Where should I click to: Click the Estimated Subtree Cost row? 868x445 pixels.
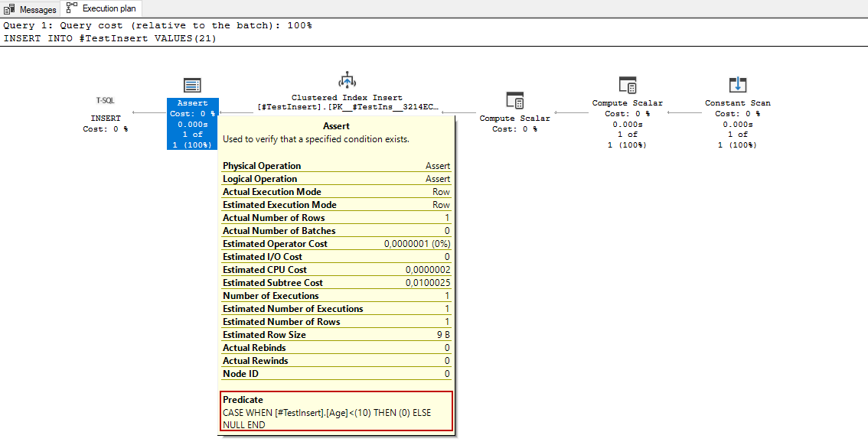[337, 282]
